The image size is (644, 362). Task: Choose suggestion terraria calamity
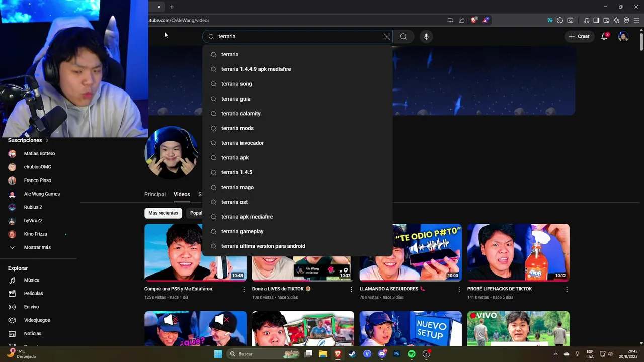click(297, 114)
